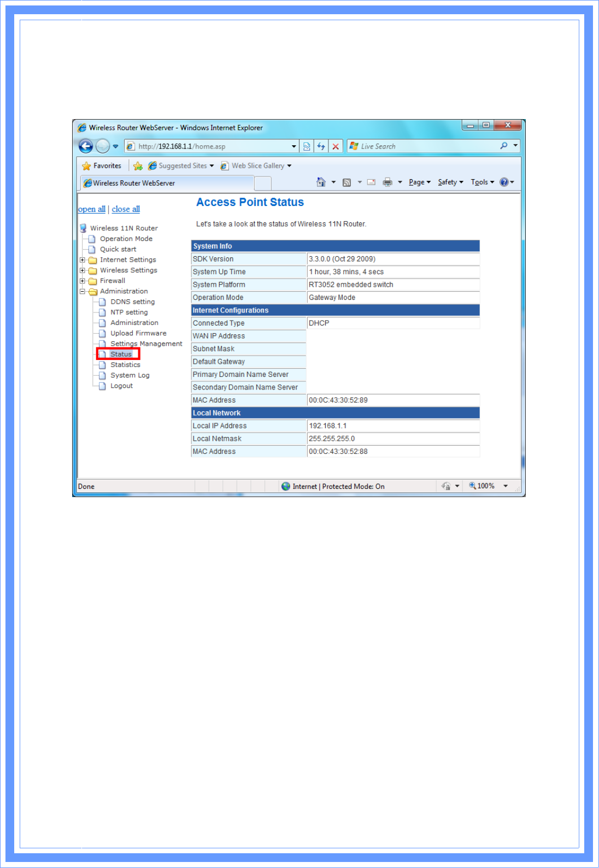Open the Tools menu
The width and height of the screenshot is (599, 868).
click(x=483, y=182)
